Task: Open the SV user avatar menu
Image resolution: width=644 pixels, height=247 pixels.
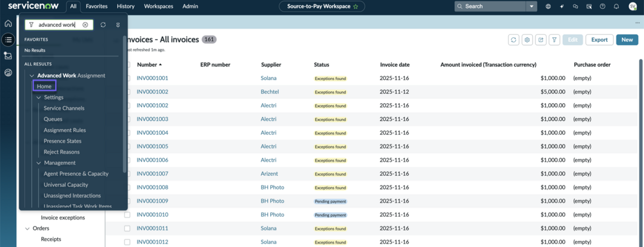Action: [x=632, y=6]
